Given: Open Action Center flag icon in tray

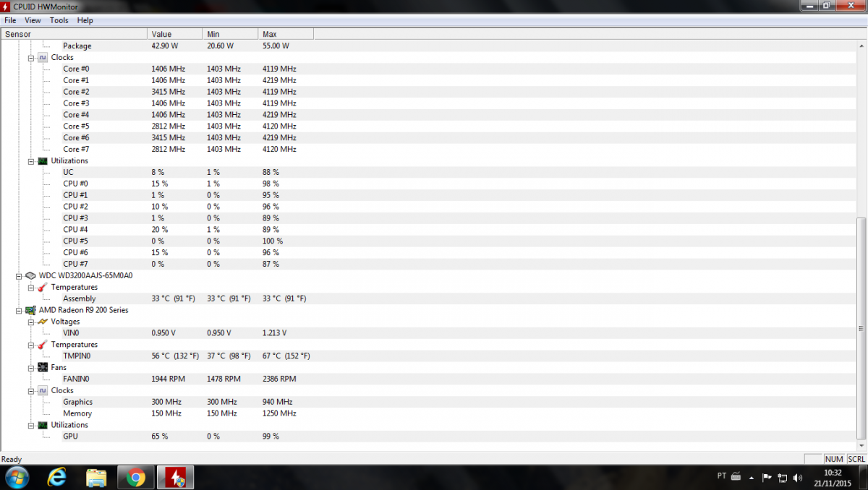Looking at the screenshot, I should coord(767,477).
